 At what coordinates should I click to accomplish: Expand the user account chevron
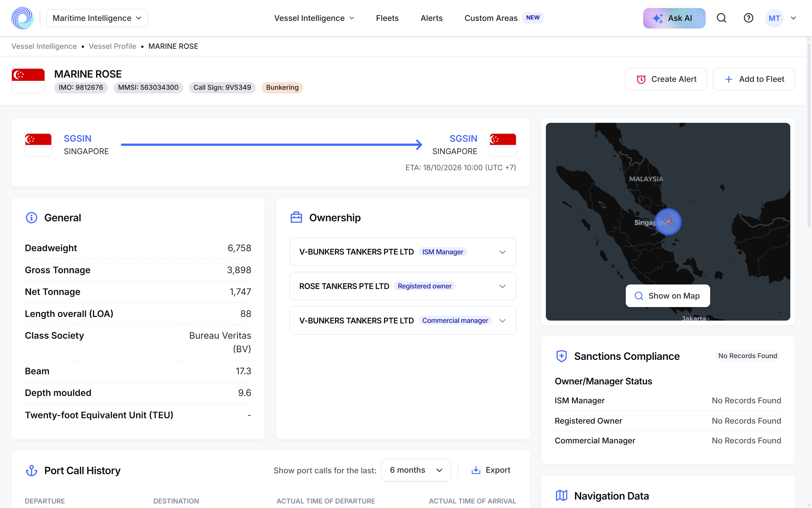[x=793, y=18]
